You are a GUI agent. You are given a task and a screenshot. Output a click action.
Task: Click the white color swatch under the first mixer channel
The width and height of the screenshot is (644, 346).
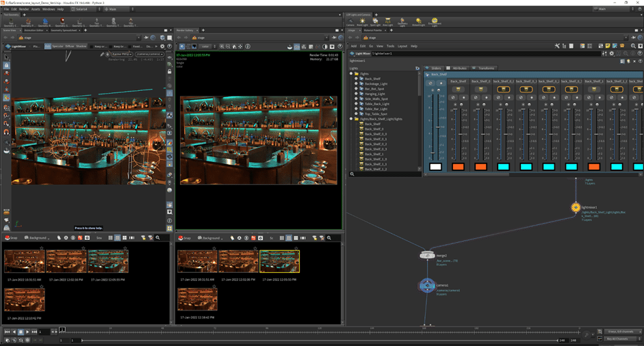[x=435, y=167]
